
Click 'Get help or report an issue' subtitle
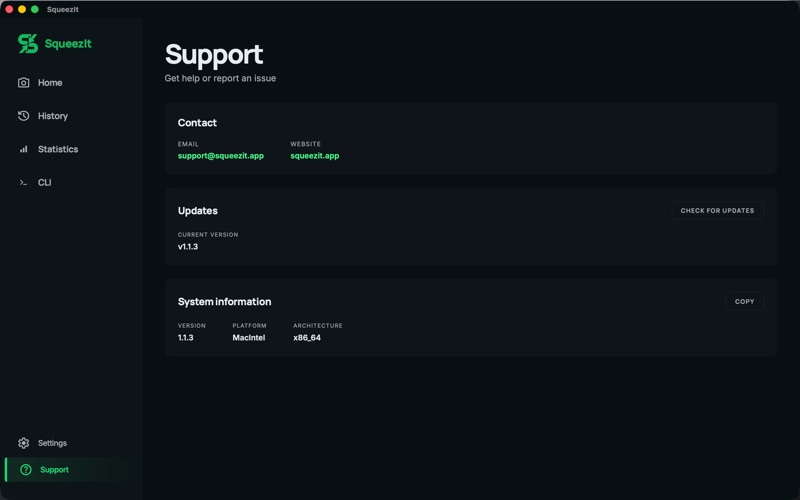(220, 78)
